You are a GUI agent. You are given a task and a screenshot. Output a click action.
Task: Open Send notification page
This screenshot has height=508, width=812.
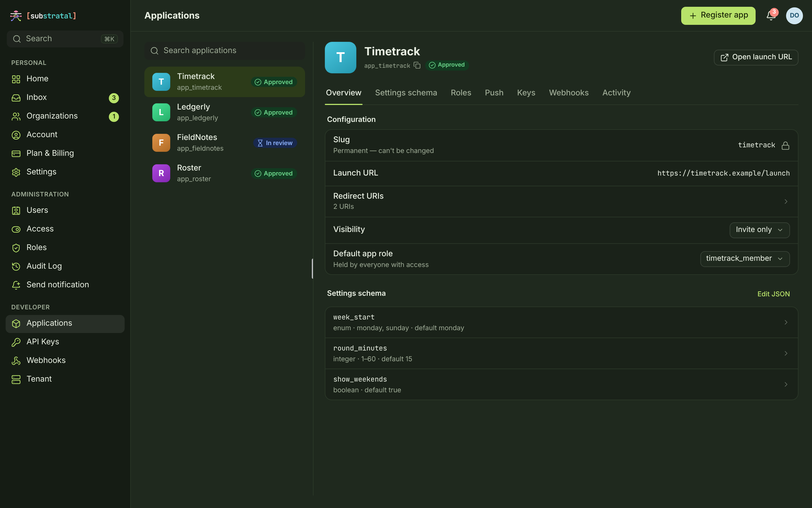coord(65,285)
